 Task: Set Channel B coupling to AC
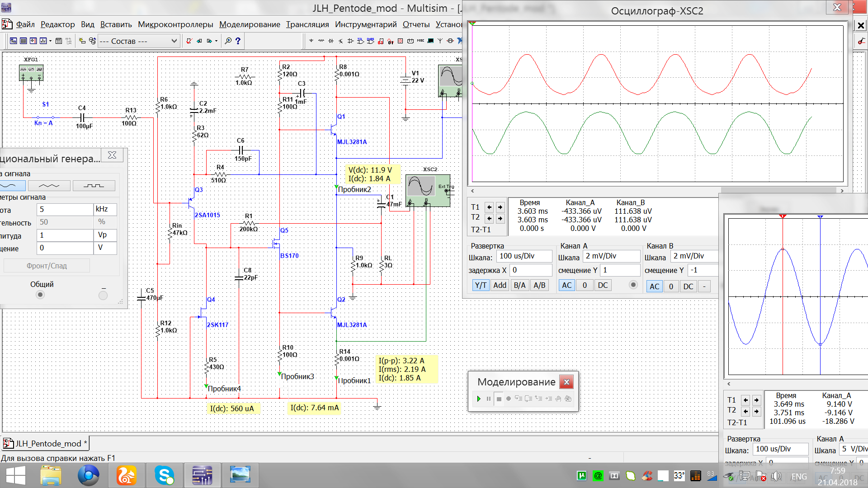tap(654, 286)
